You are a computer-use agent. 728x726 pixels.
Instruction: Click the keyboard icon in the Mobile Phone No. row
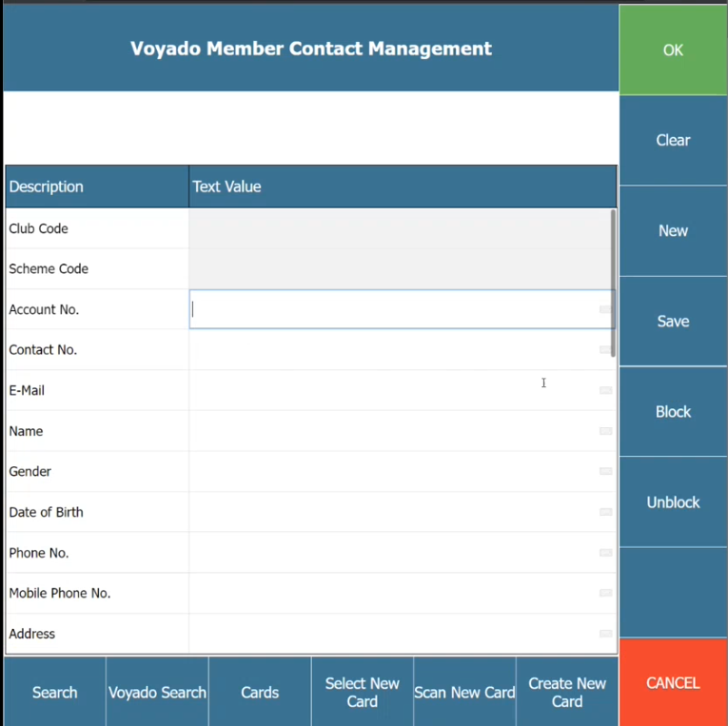pos(605,593)
